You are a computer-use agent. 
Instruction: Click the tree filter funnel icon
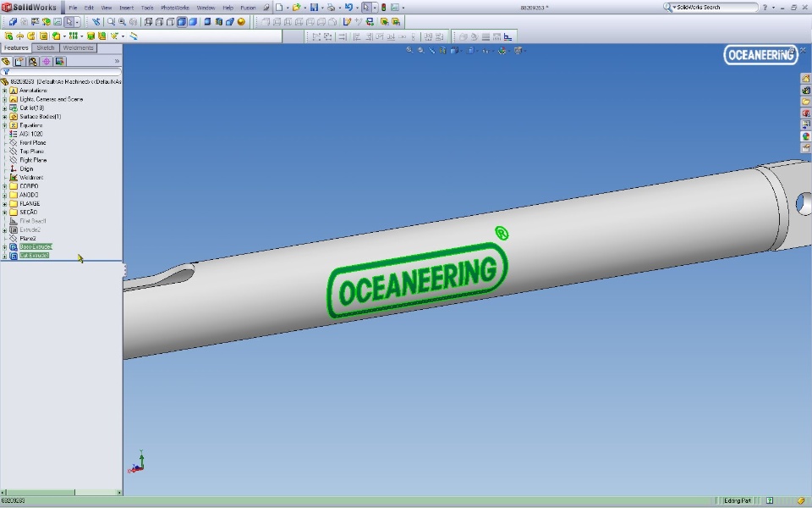point(6,72)
